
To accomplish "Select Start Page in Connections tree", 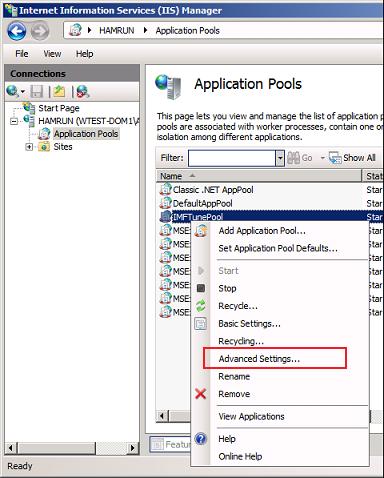I will click(x=59, y=108).
